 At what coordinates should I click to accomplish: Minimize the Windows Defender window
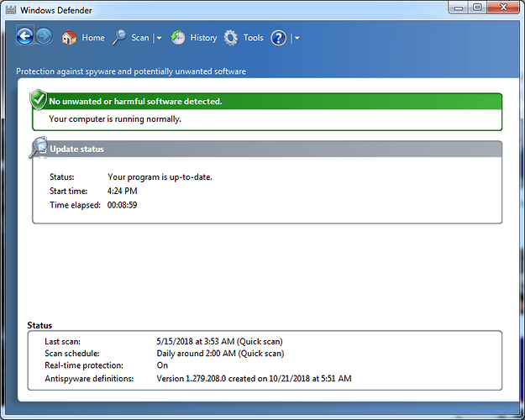(x=455, y=8)
